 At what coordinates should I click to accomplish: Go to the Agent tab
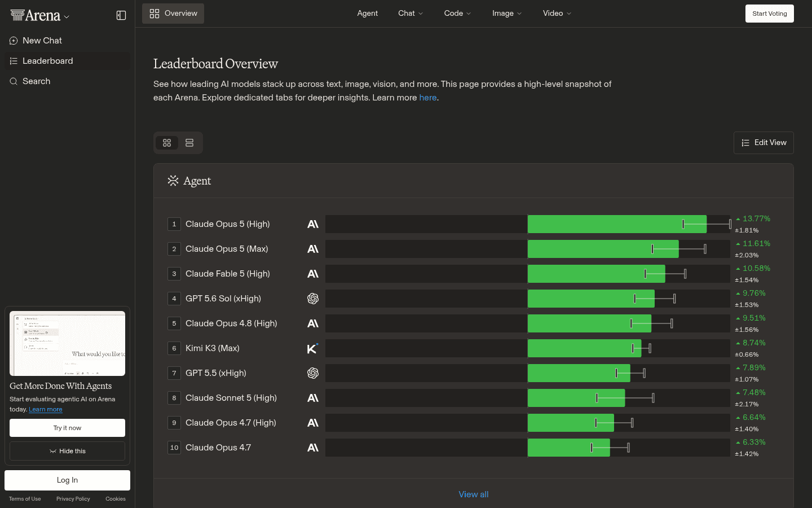[368, 14]
